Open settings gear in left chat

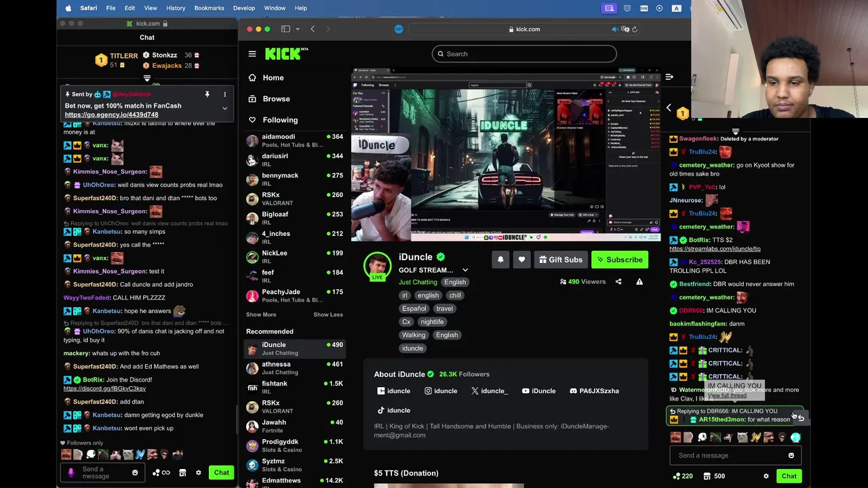[199, 473]
